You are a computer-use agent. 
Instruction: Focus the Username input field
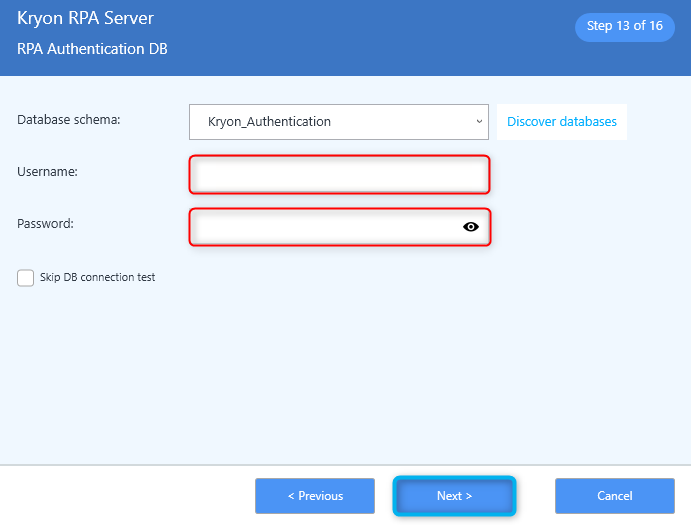click(x=339, y=174)
